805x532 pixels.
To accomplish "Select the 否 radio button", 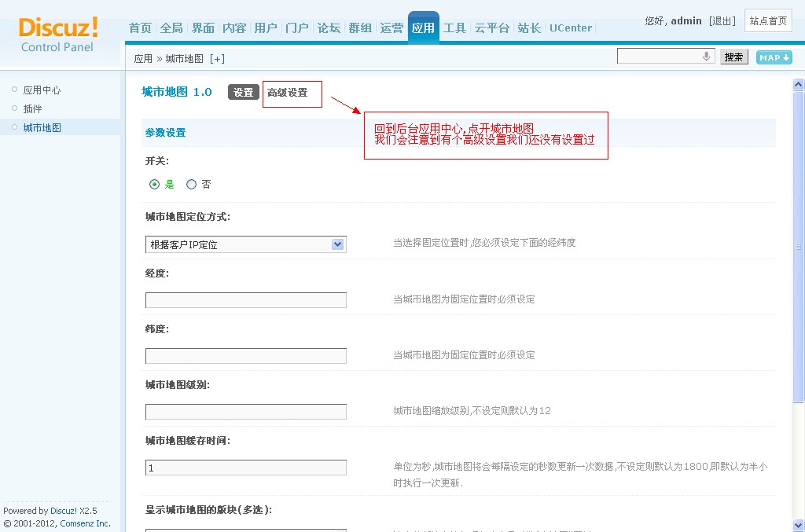I will pos(191,185).
